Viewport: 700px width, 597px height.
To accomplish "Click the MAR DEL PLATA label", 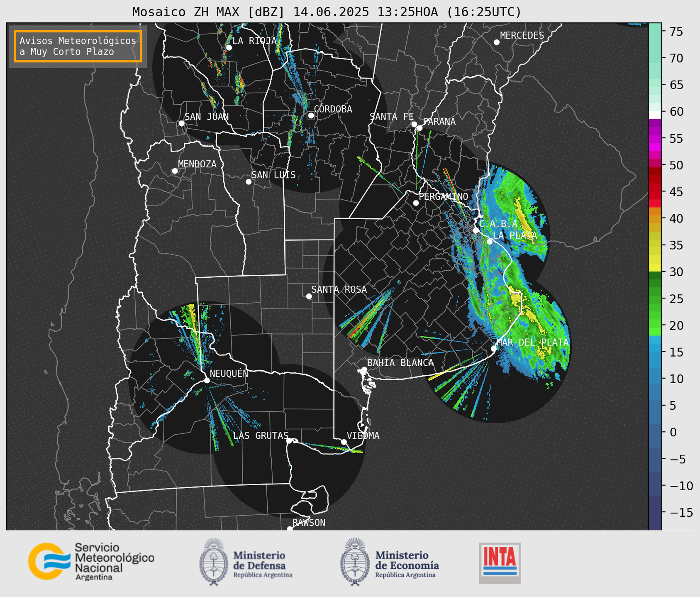I will (x=532, y=343).
